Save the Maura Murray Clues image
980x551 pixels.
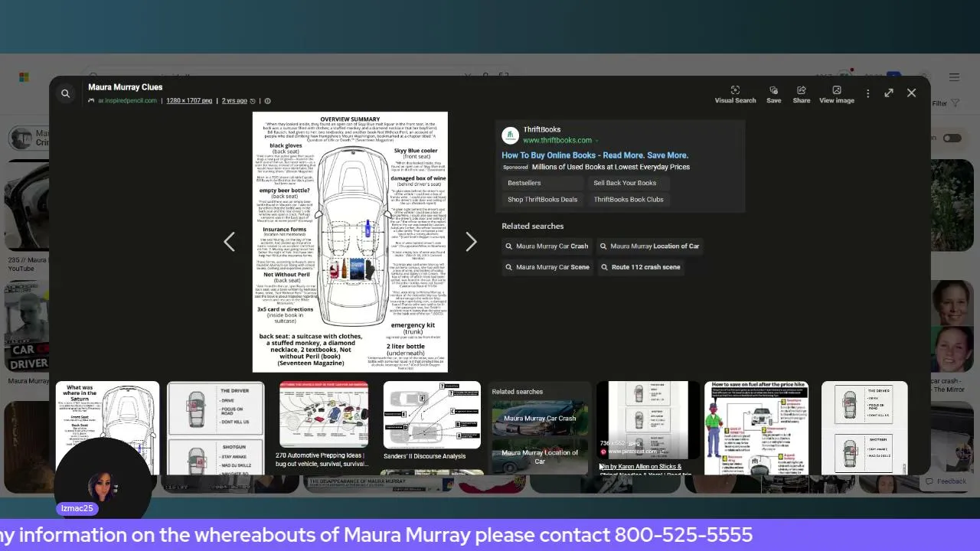click(x=773, y=94)
